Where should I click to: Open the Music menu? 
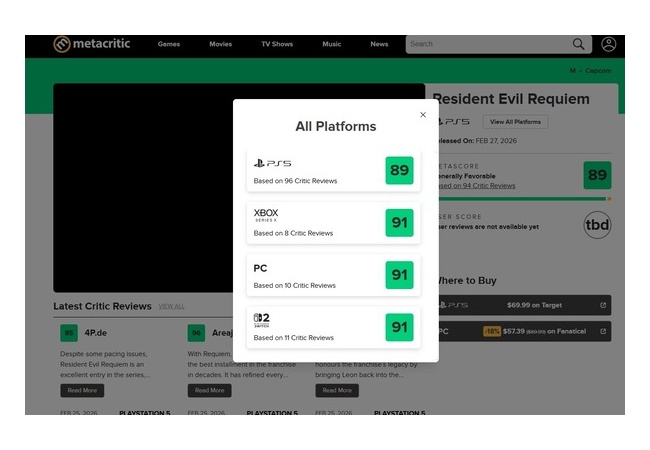coord(332,44)
